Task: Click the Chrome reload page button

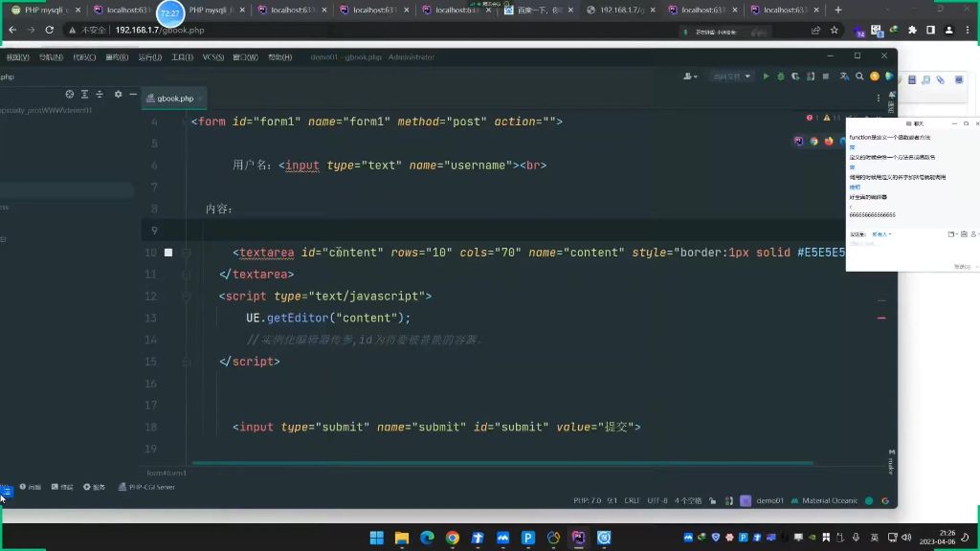Action: point(50,30)
